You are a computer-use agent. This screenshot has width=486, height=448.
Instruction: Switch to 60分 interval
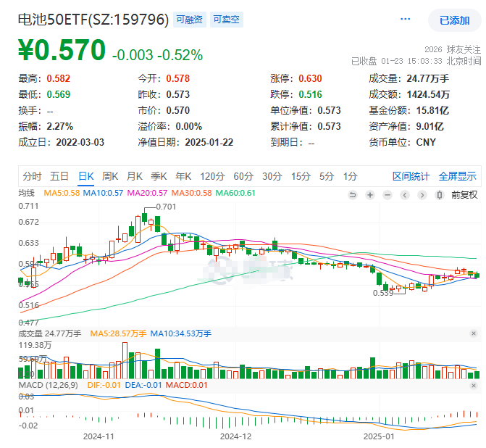click(x=243, y=176)
